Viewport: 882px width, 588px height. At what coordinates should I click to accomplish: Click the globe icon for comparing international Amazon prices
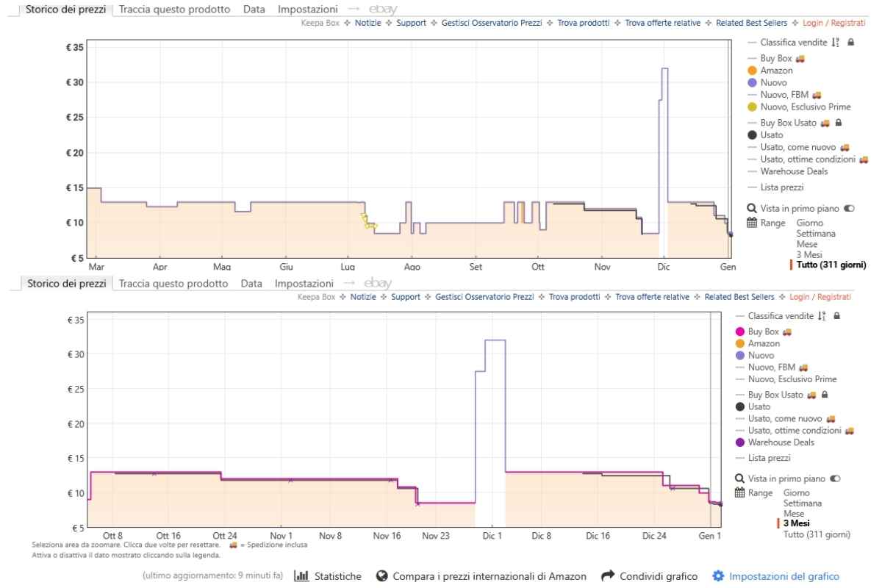pos(381,576)
